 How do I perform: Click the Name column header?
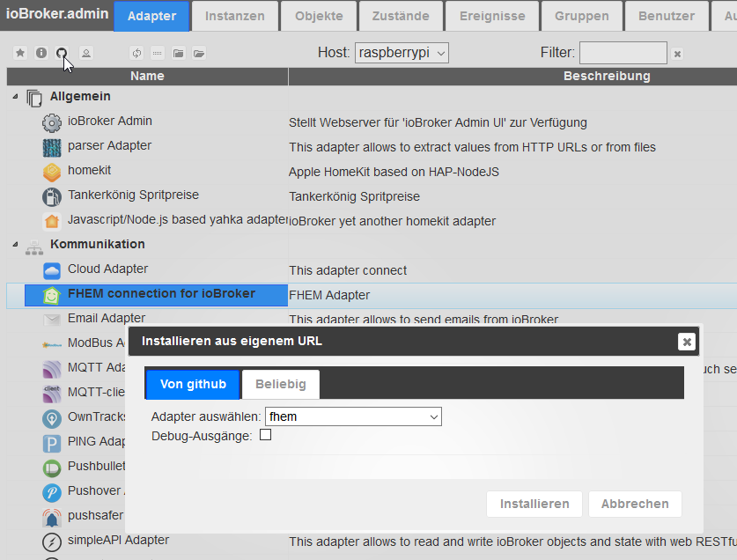pyautogui.click(x=147, y=77)
